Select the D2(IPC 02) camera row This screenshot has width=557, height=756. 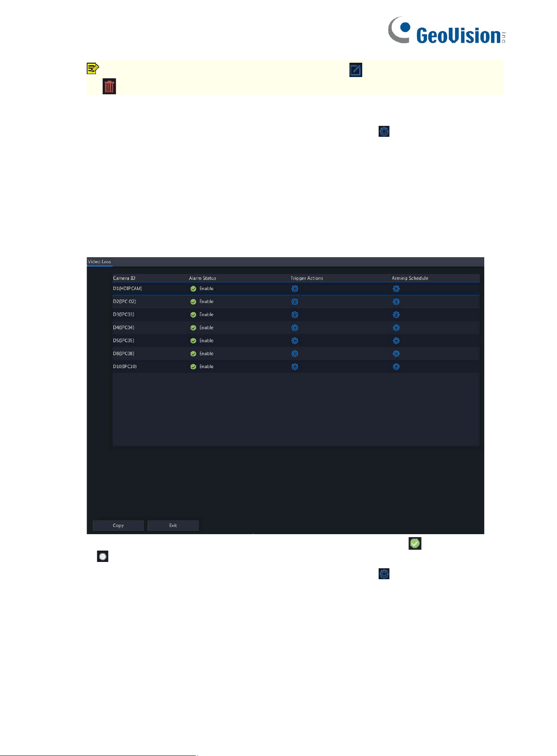tap(296, 302)
